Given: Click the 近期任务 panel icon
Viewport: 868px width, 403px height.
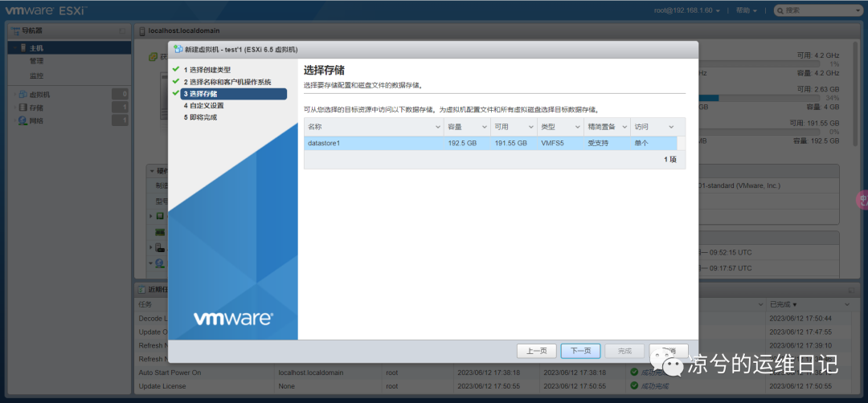Looking at the screenshot, I should click(x=142, y=289).
